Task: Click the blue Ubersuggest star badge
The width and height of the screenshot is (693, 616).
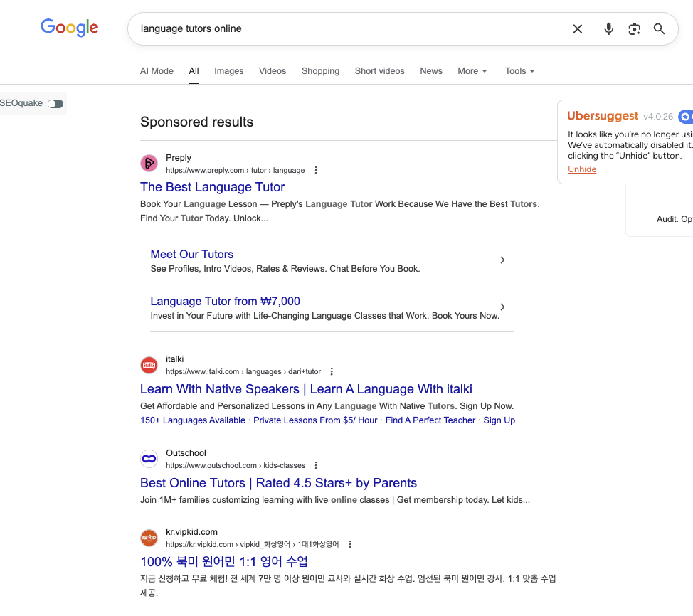Action: pos(685,117)
